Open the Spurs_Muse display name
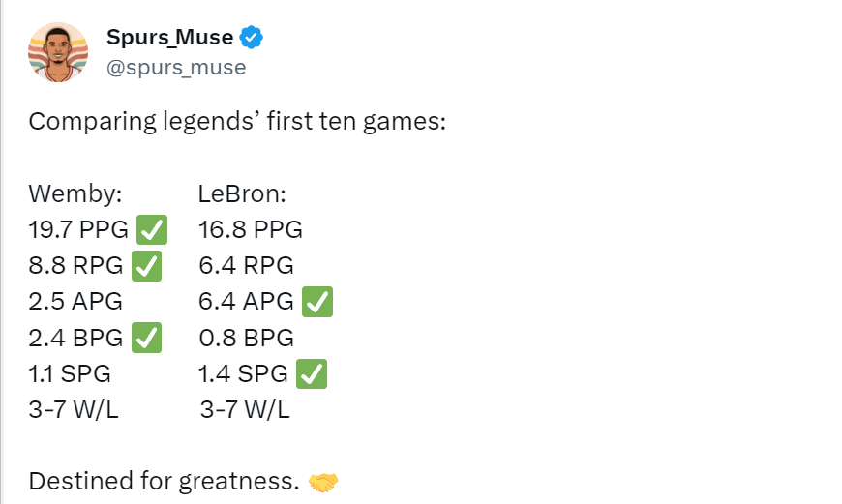Viewport: 842px width, 504px height. click(x=169, y=37)
